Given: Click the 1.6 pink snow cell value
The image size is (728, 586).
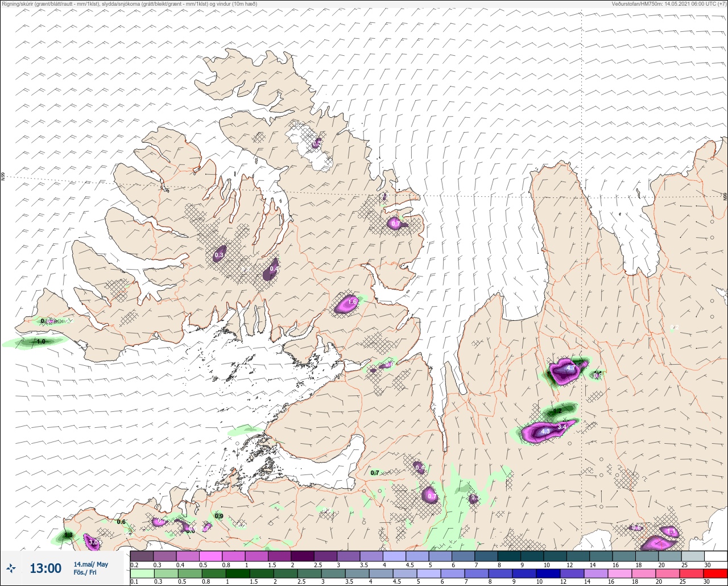Looking at the screenshot, I should pos(352,302).
